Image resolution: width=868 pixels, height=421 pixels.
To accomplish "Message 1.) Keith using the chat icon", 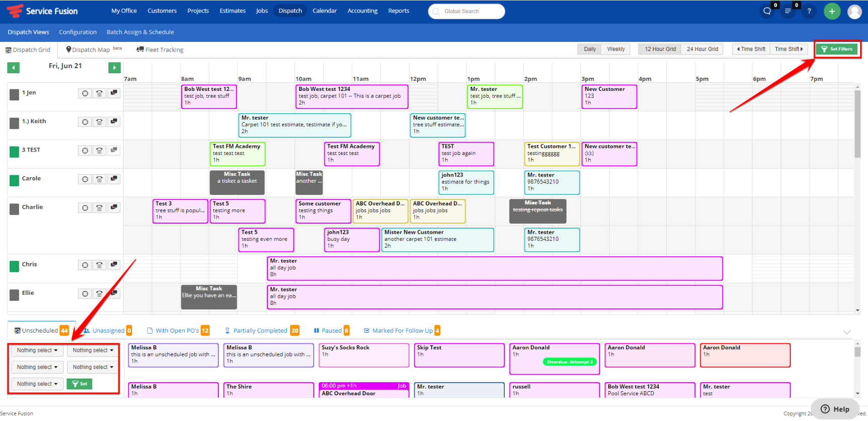I will point(114,122).
